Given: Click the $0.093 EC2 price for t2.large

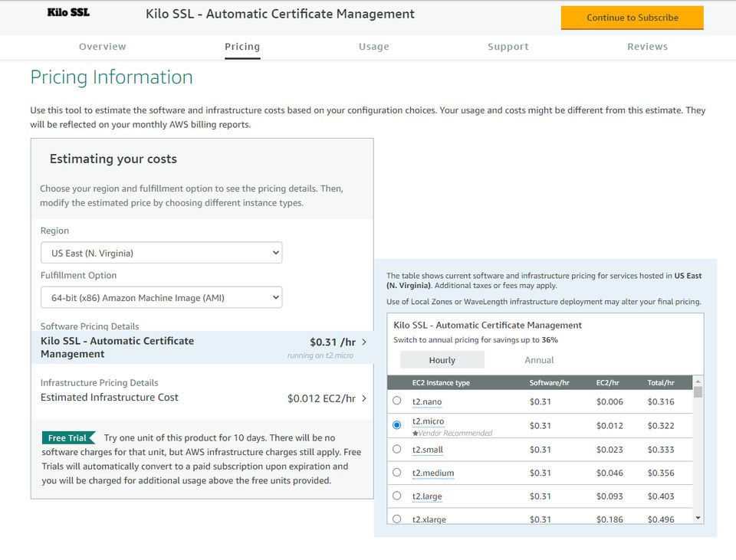Looking at the screenshot, I should (609, 496).
